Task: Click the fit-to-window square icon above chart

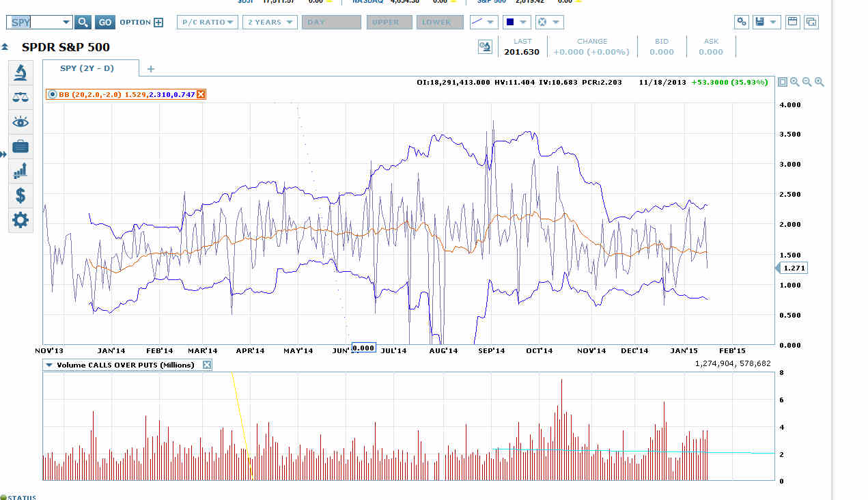Action: 783,82
